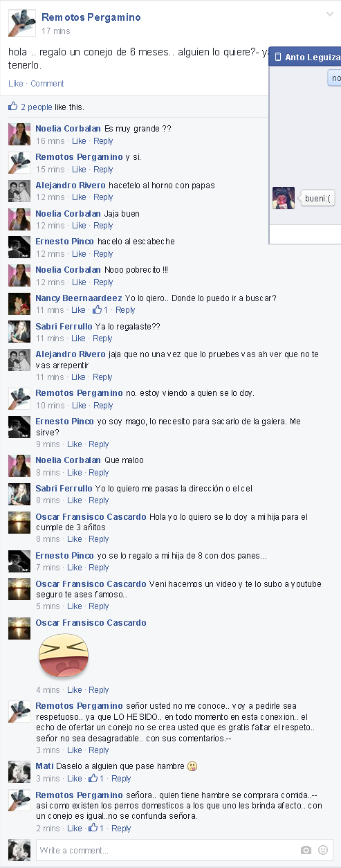Click the phone icon in Anto Leguiza chat header
Viewport: 341px width, 868px height.
278,57
